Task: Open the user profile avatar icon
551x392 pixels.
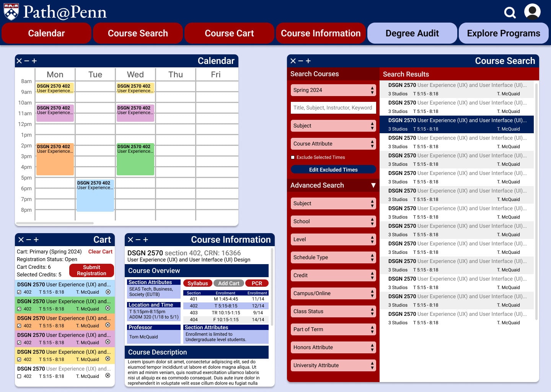Action: tap(532, 11)
